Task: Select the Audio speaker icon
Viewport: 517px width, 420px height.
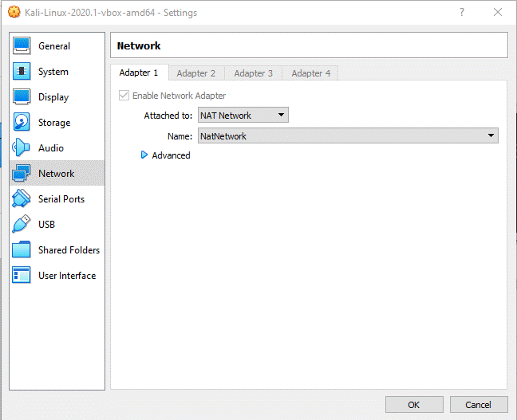Action: (x=22, y=148)
